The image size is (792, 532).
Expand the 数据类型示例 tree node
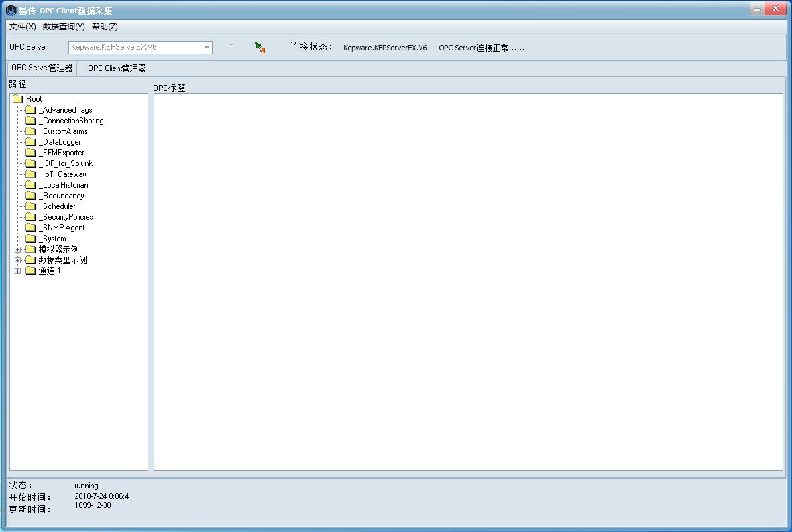[17, 260]
